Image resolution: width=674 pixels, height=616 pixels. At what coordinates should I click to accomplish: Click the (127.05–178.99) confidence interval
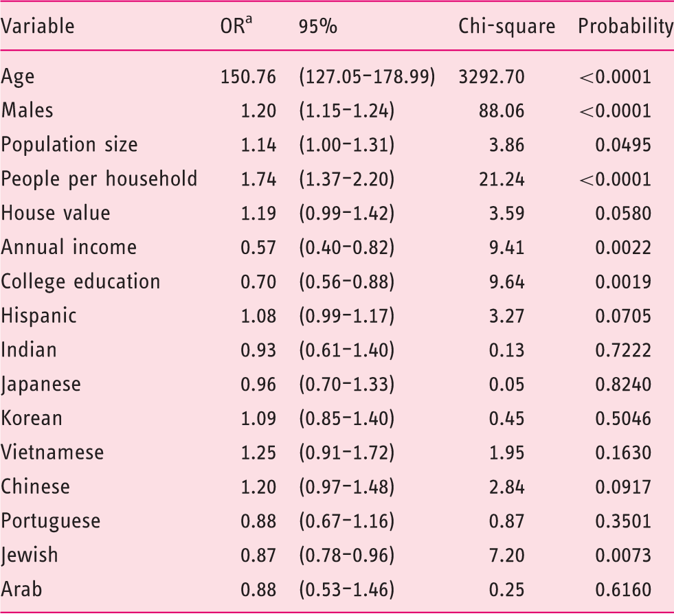pyautogui.click(x=367, y=77)
